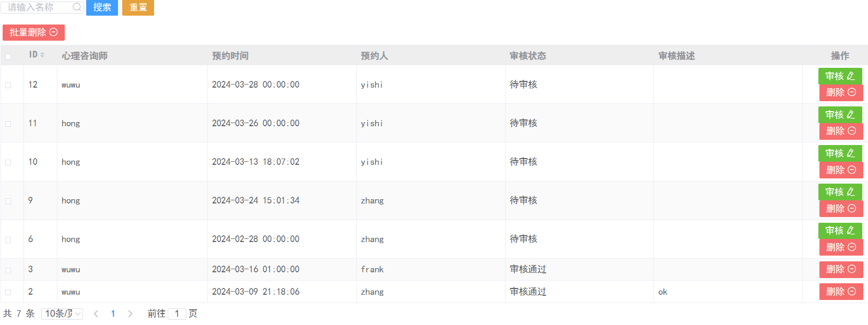Go to the next page arrow
The height and width of the screenshot is (325, 868).
pos(130,314)
